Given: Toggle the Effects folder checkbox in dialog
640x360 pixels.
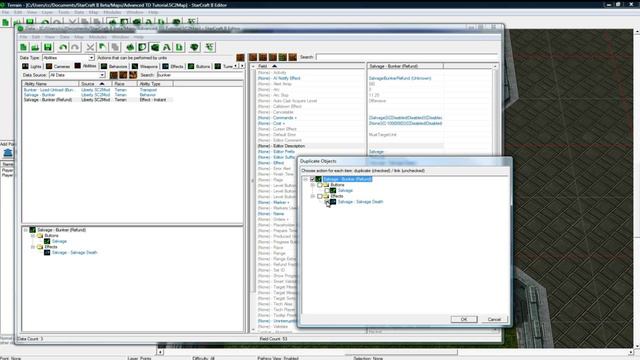Looking at the screenshot, I should click(320, 196).
